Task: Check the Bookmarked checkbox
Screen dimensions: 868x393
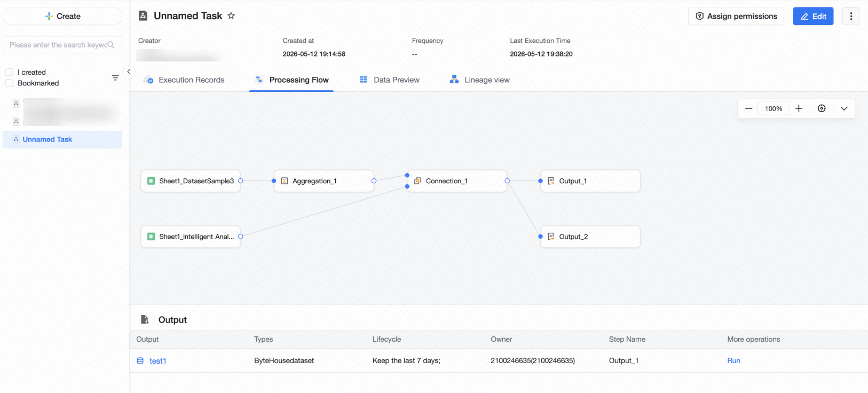Action: point(9,83)
